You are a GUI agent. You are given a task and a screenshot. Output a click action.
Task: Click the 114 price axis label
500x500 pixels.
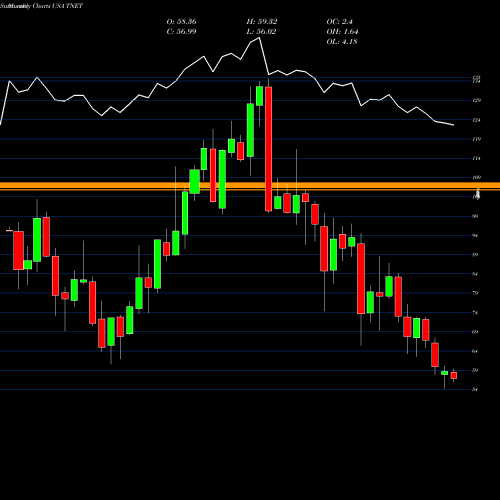click(477, 158)
